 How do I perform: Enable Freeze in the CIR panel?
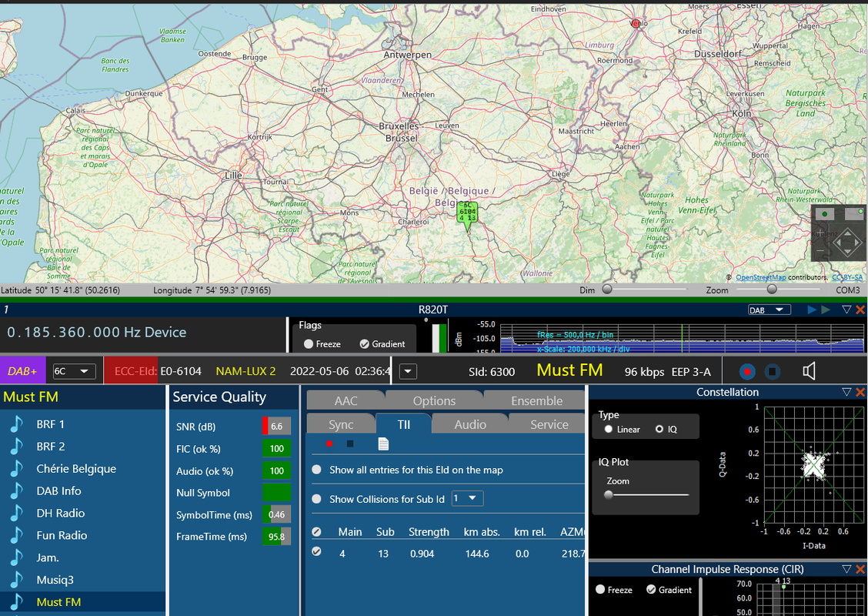pyautogui.click(x=600, y=590)
